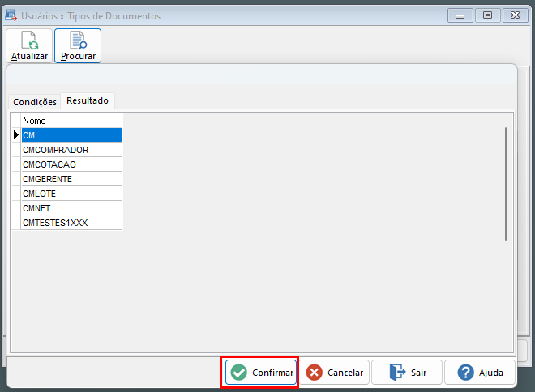Image resolution: width=535 pixels, height=392 pixels.
Task: Click the Confirmar button
Action: click(261, 373)
